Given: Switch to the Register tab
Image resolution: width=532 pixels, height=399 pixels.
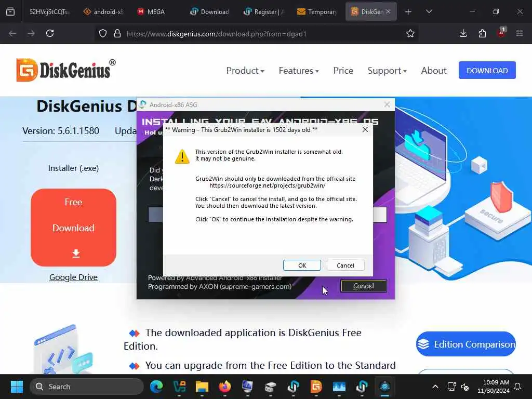Looking at the screenshot, I should coord(264,11).
